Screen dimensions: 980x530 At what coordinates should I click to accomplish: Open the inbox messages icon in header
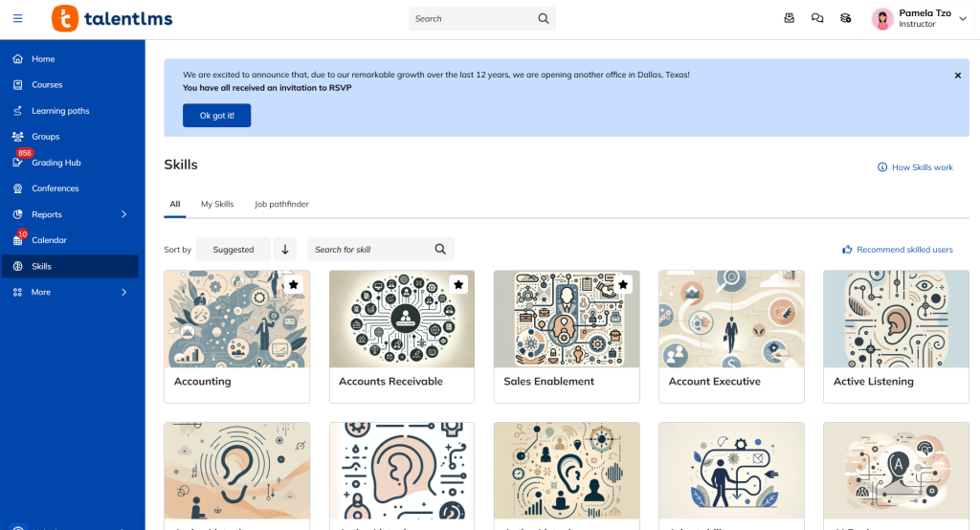pos(789,18)
